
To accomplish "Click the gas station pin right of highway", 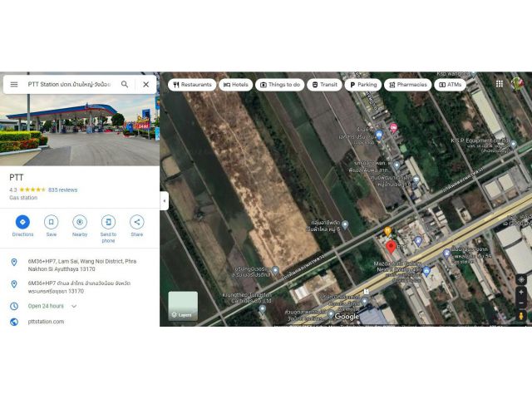I will click(x=447, y=253).
